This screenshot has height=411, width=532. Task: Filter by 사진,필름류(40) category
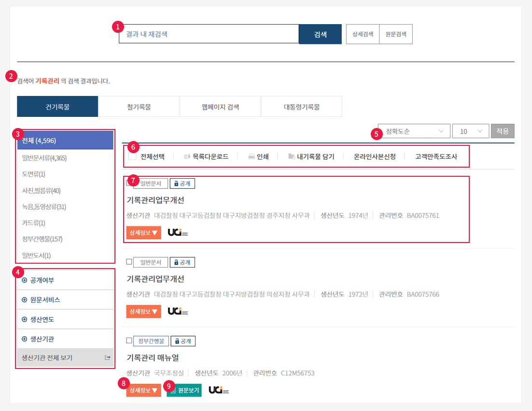tap(42, 191)
